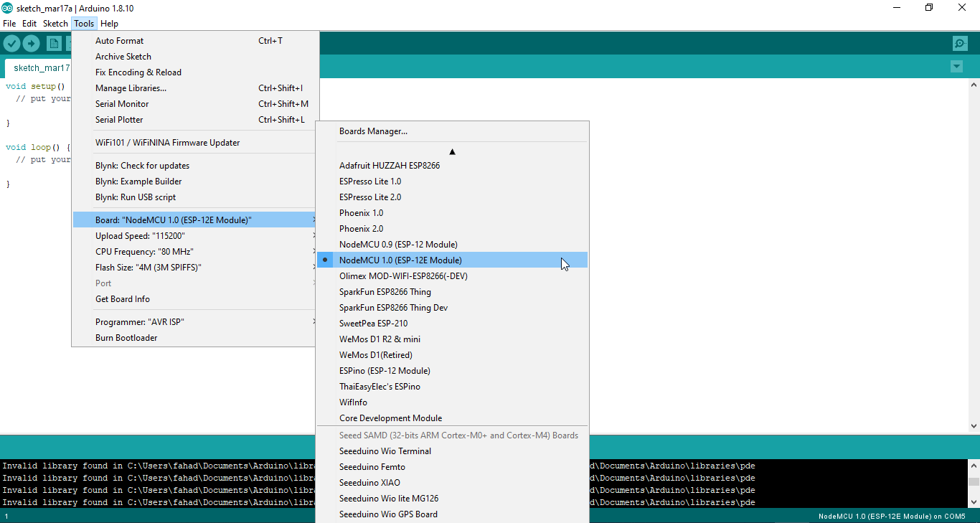Viewport: 980px width, 523px height.
Task: Expand the Upload Speed: "115200" submenu
Action: point(140,235)
